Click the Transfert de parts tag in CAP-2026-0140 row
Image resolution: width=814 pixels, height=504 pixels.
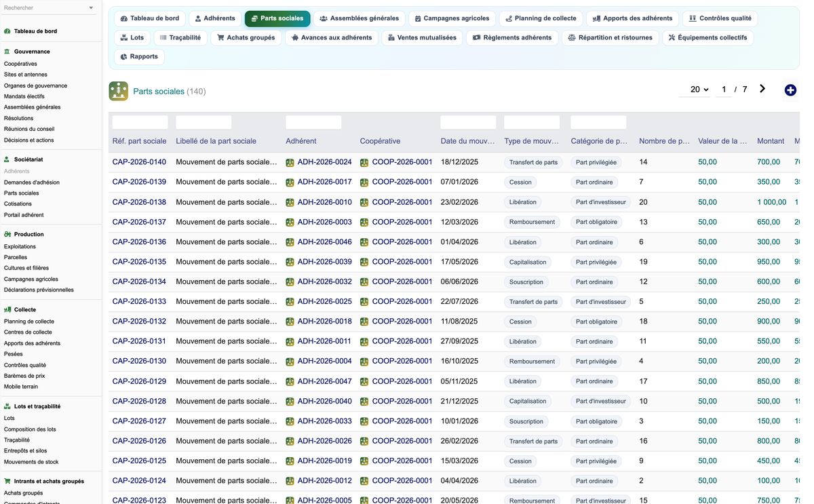pos(533,163)
